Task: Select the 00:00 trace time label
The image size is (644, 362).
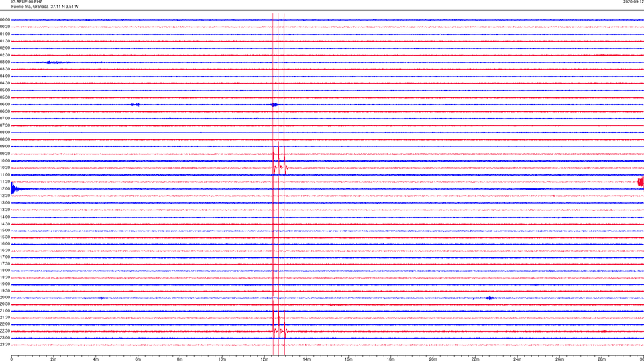Action: (5, 19)
